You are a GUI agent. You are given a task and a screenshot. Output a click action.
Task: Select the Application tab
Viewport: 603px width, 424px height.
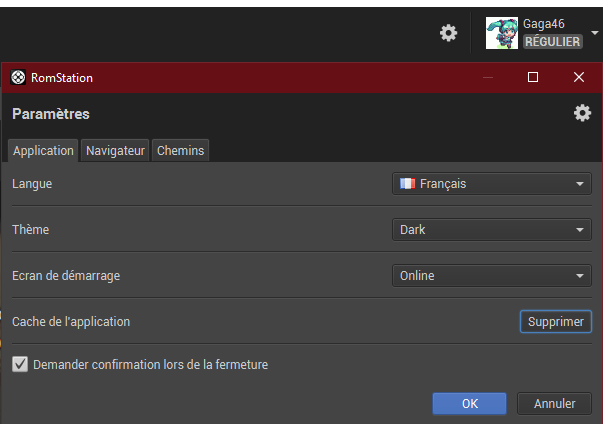click(x=43, y=151)
